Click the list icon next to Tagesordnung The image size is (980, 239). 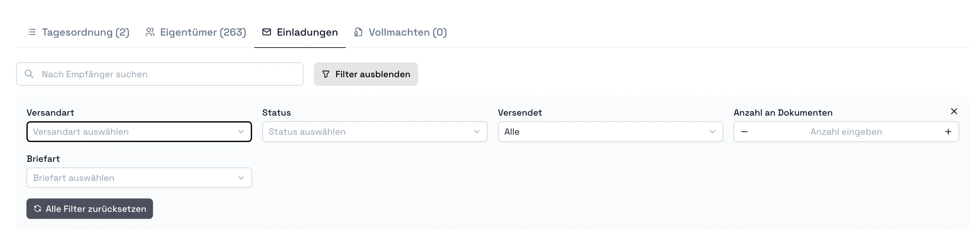[32, 32]
